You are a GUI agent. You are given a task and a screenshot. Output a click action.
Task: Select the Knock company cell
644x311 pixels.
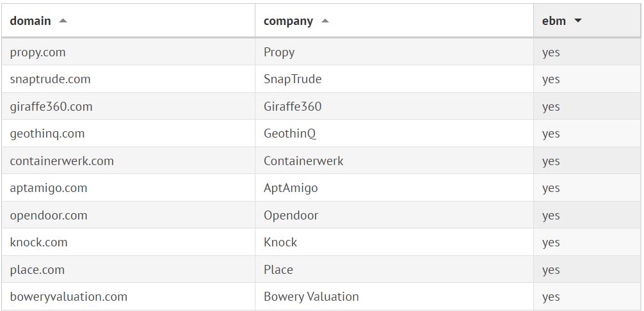click(x=280, y=243)
